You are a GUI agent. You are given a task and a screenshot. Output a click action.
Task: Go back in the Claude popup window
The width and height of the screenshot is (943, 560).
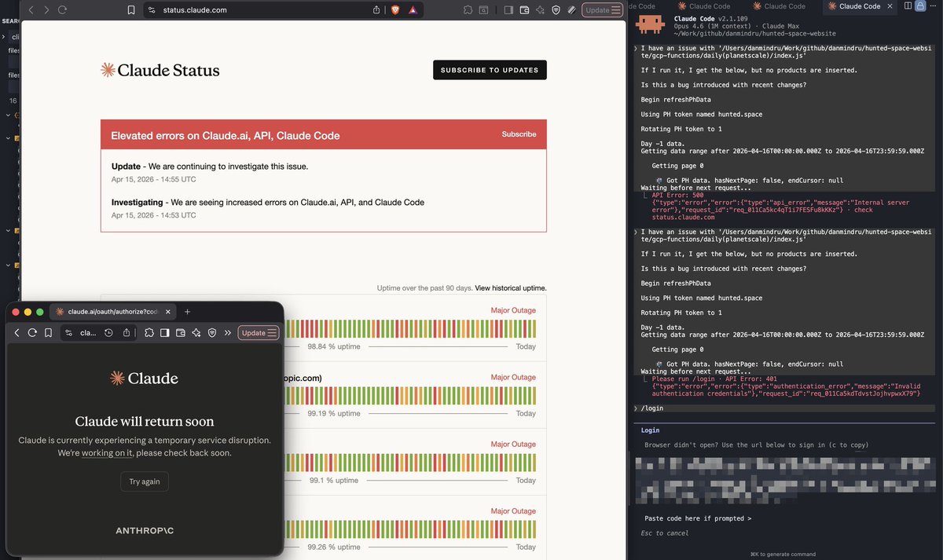click(17, 333)
